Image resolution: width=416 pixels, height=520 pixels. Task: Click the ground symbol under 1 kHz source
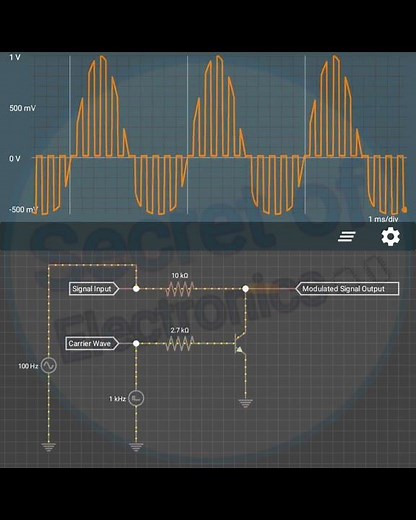click(136, 447)
